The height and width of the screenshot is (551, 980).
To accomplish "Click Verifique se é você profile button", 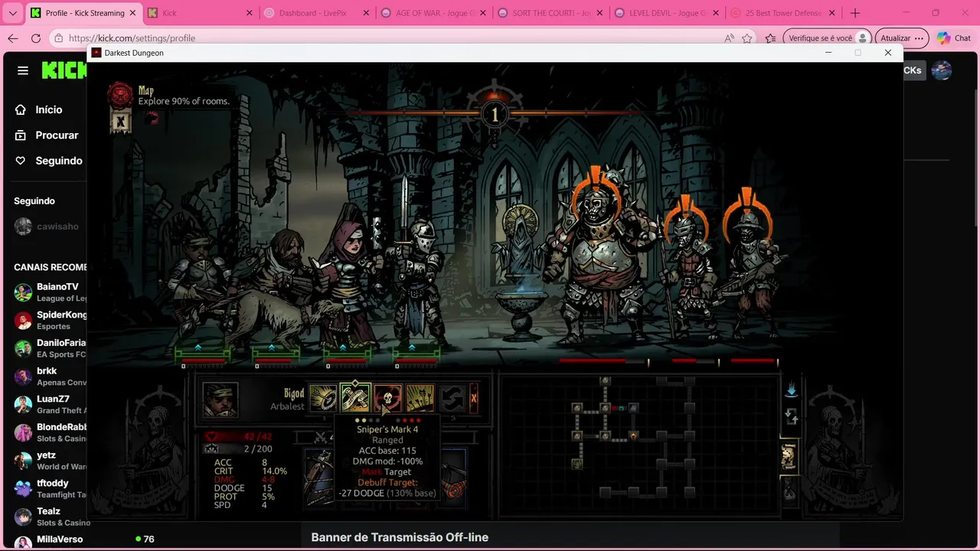I will pyautogui.click(x=828, y=38).
